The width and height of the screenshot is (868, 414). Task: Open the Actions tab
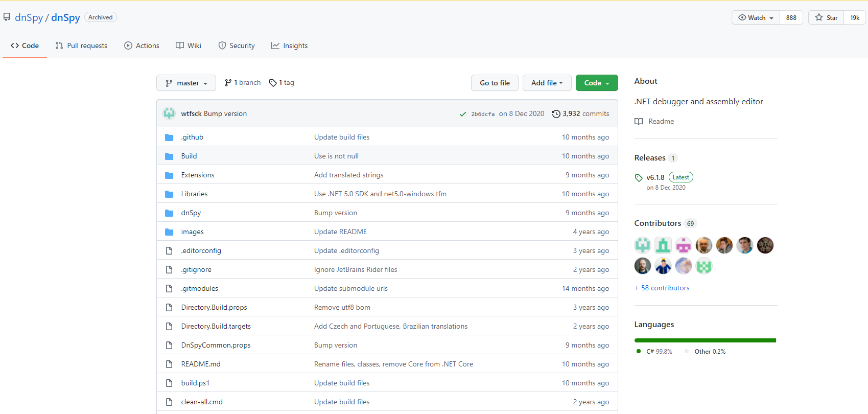click(142, 45)
